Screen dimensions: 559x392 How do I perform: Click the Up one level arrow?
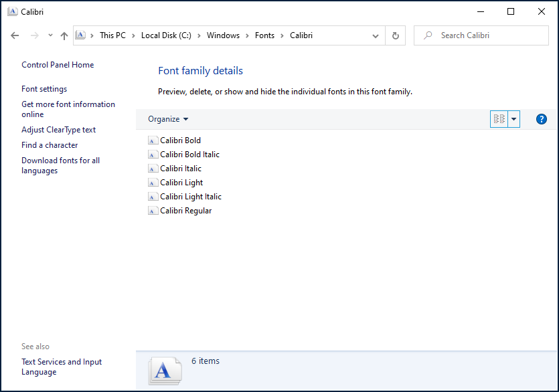click(x=64, y=35)
